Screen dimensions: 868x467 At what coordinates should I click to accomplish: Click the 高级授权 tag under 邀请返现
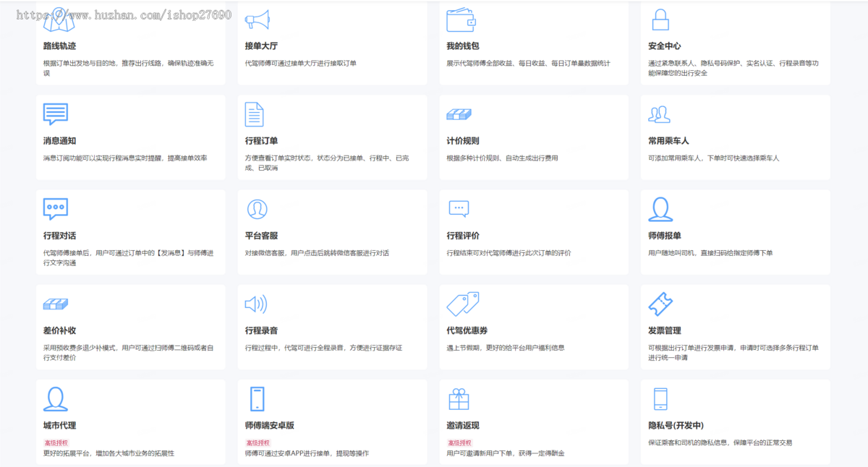click(459, 442)
